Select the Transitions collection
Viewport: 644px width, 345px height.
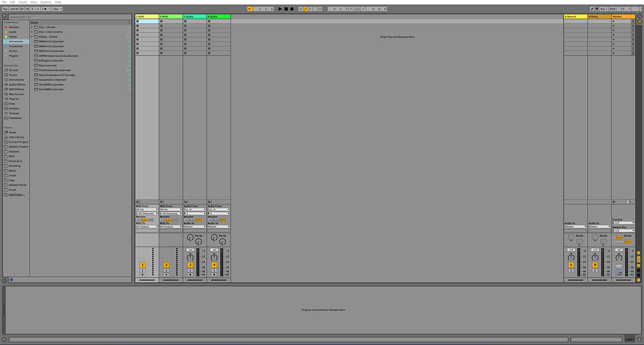click(15, 46)
